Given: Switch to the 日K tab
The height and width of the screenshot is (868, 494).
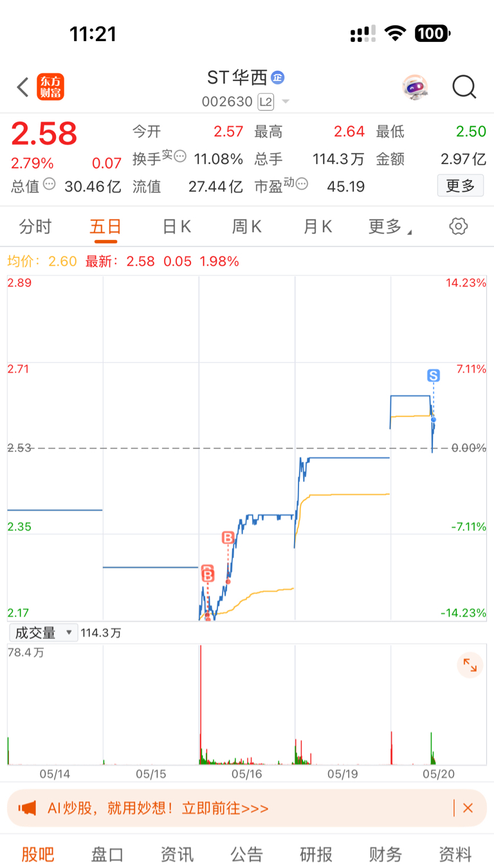Looking at the screenshot, I should pos(176,226).
